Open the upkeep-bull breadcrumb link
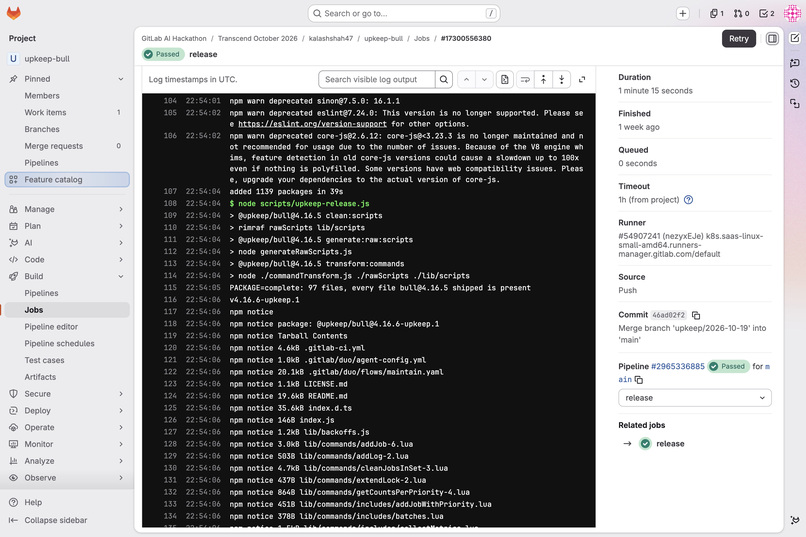Image resolution: width=806 pixels, height=537 pixels. (x=383, y=39)
